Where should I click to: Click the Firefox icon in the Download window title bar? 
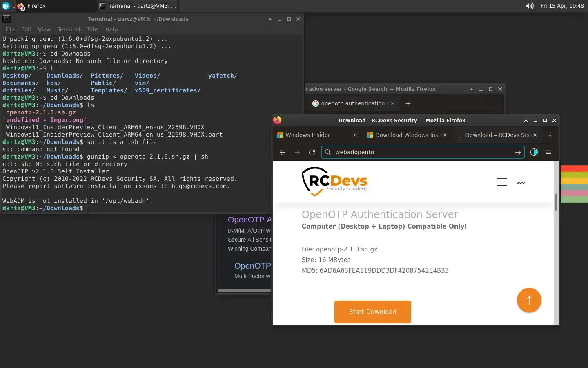pyautogui.click(x=277, y=120)
